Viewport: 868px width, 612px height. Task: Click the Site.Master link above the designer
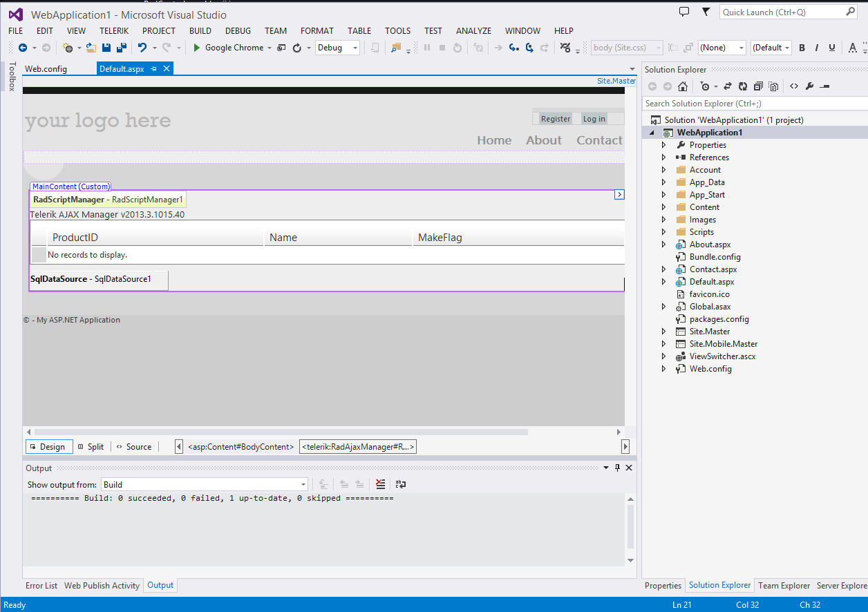click(x=616, y=81)
